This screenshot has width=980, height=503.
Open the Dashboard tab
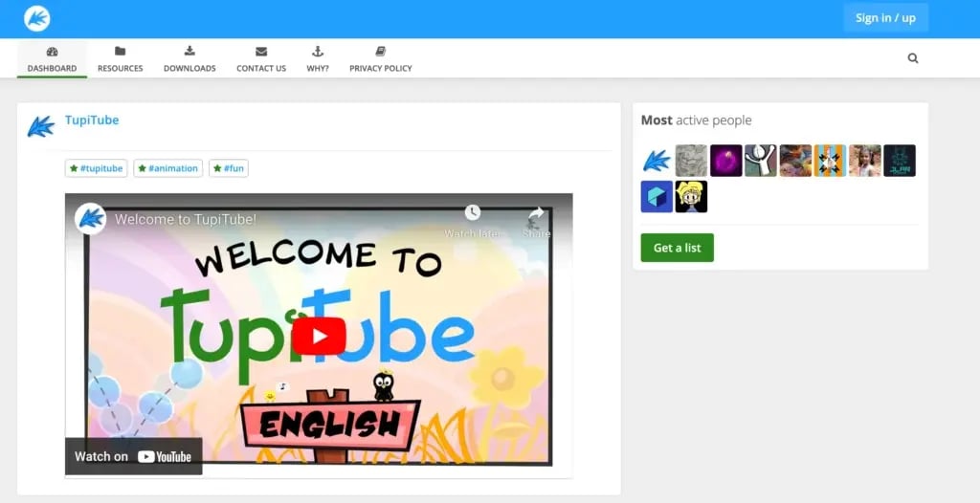tap(52, 59)
